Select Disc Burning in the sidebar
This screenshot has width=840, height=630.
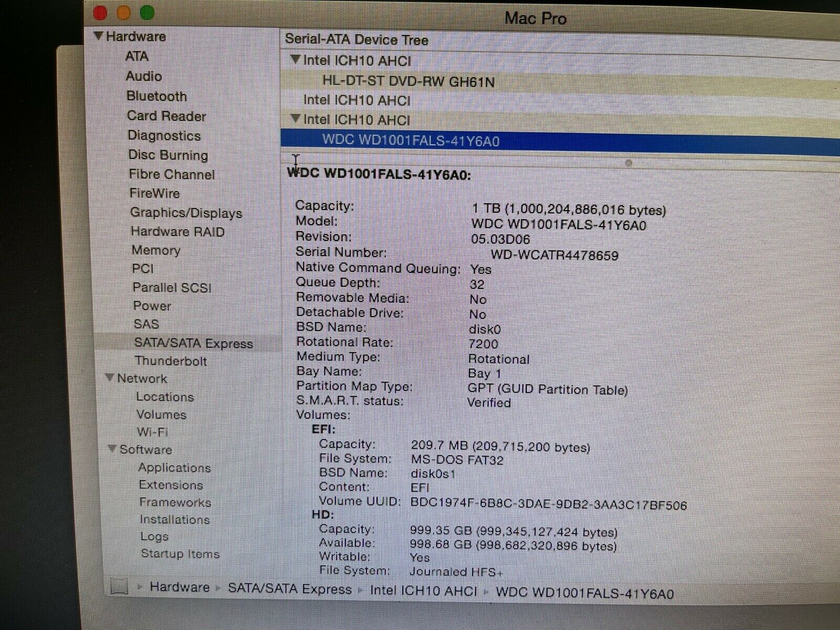[x=168, y=155]
